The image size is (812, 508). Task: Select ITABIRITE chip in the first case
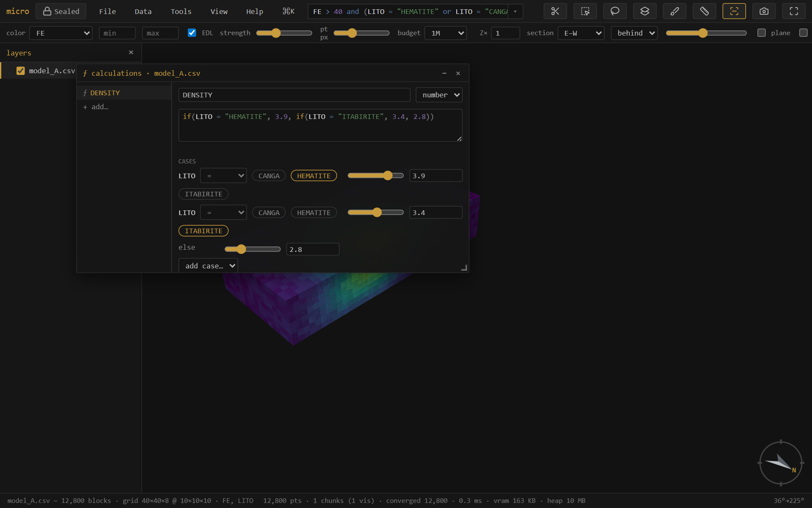pos(203,194)
